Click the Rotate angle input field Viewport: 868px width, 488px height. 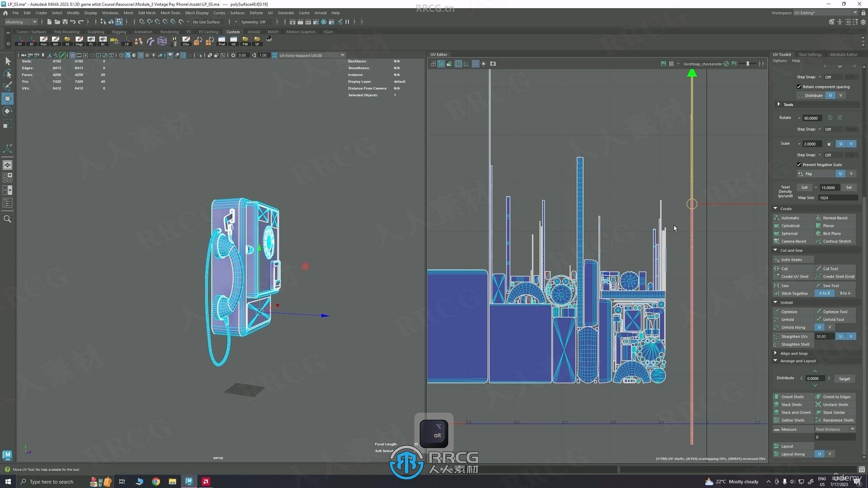[811, 118]
